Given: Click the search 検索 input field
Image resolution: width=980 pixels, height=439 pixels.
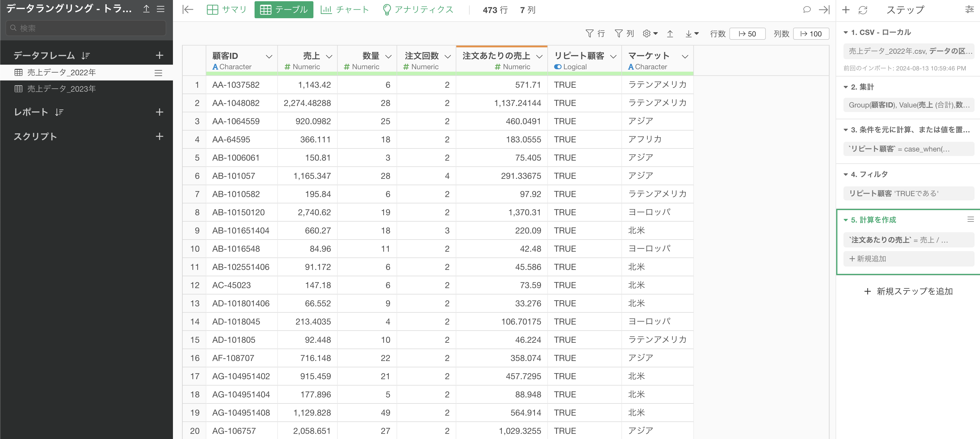Looking at the screenshot, I should (86, 28).
